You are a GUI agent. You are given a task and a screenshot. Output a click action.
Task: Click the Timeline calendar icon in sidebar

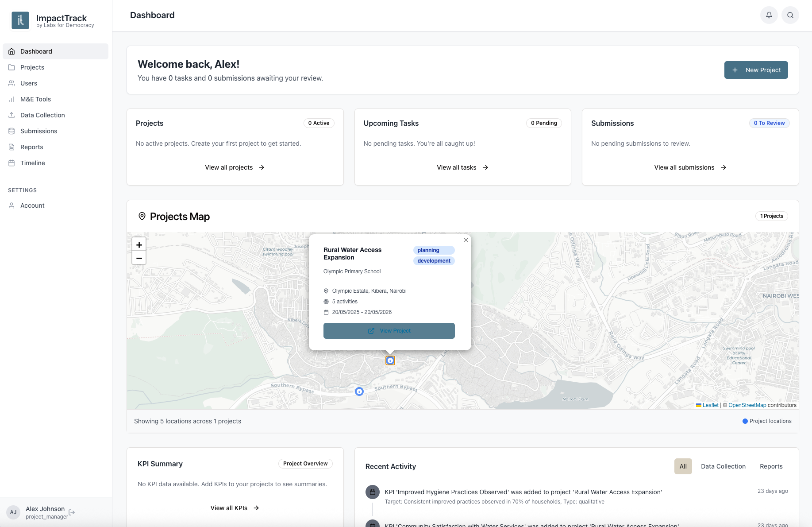pyautogui.click(x=12, y=163)
